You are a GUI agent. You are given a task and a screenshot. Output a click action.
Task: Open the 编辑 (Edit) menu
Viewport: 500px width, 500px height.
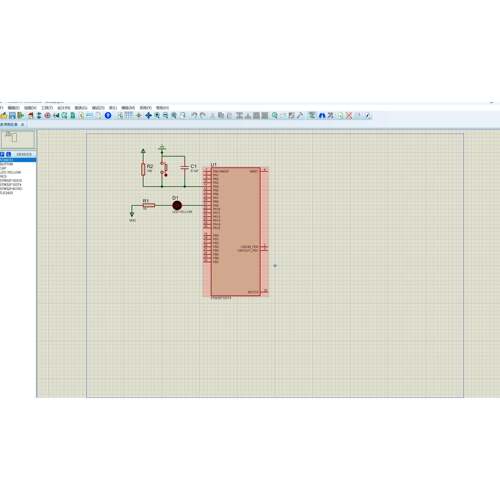pos(14,108)
